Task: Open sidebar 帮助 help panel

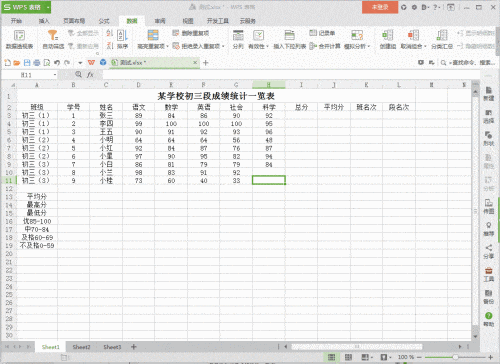Action: (x=489, y=319)
